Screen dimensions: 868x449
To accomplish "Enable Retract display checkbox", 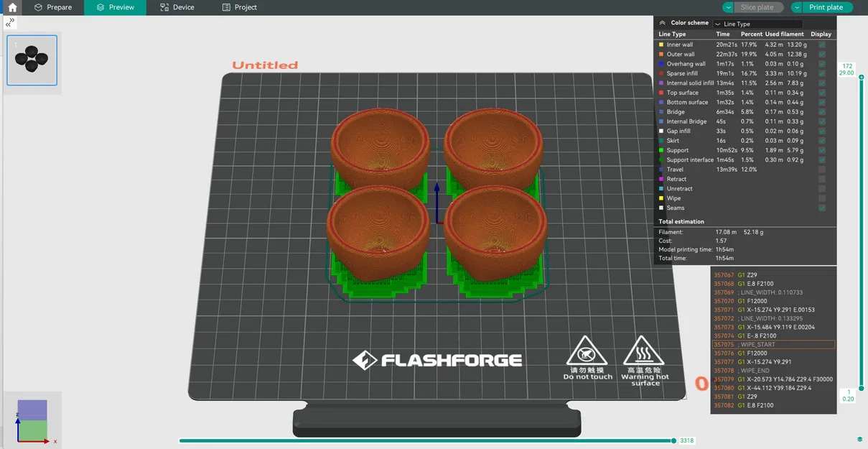I will coord(822,179).
